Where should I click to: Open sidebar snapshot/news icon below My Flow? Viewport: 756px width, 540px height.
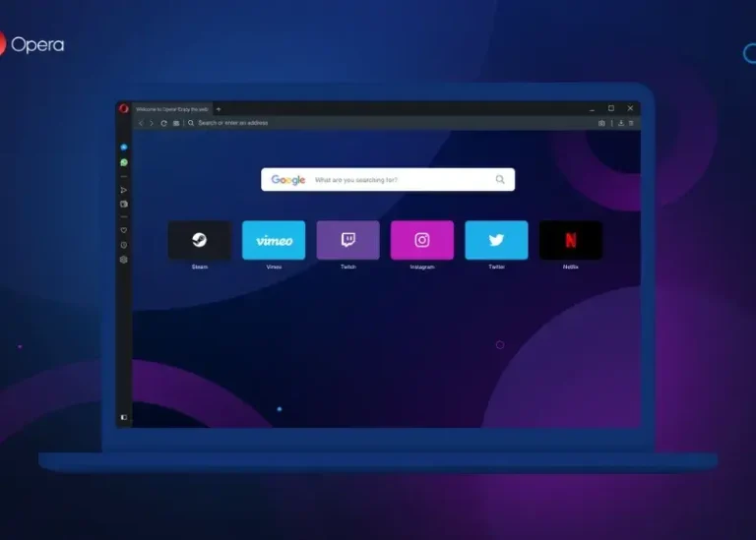coord(124,205)
